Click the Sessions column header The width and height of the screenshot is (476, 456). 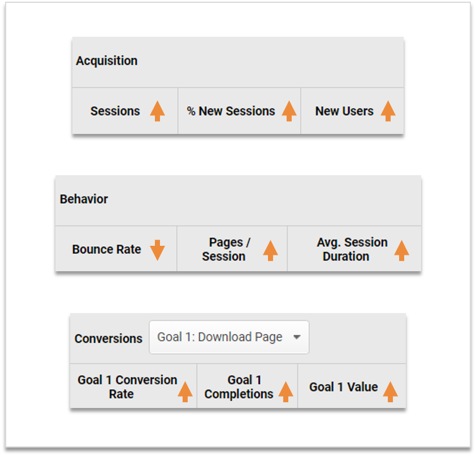pyautogui.click(x=115, y=111)
